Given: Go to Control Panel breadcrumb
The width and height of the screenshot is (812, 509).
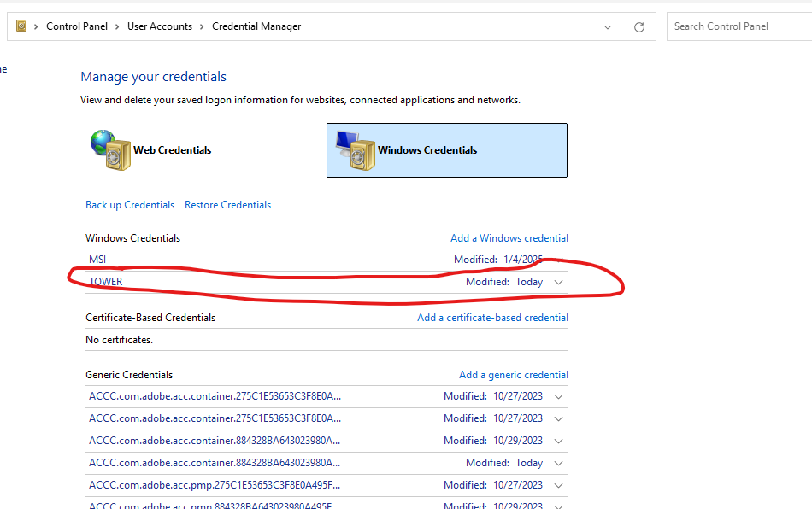Looking at the screenshot, I should click(x=77, y=26).
